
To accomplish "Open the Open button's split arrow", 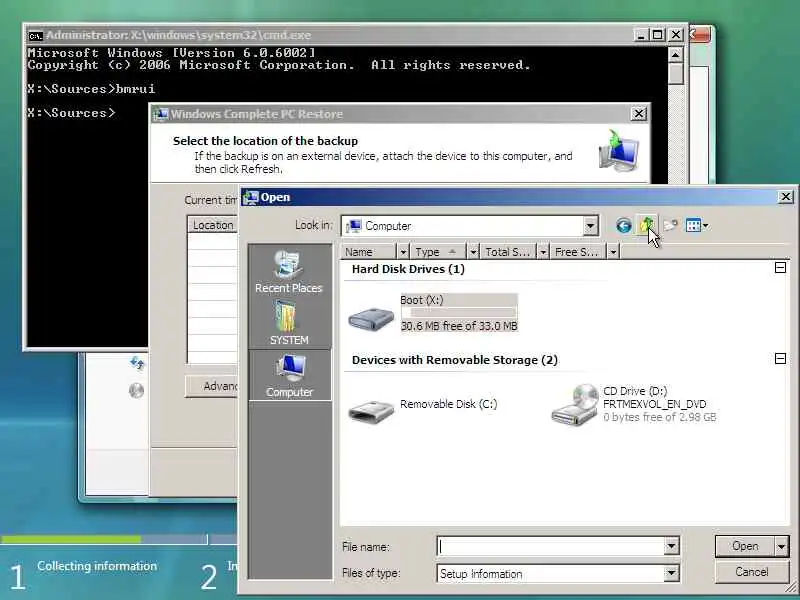I will tap(782, 546).
